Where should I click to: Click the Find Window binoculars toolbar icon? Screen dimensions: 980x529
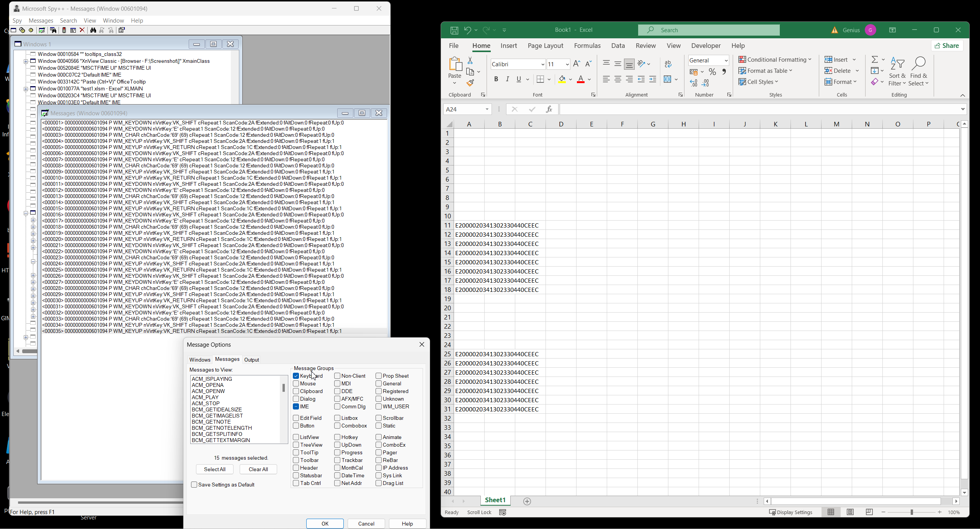53,30
